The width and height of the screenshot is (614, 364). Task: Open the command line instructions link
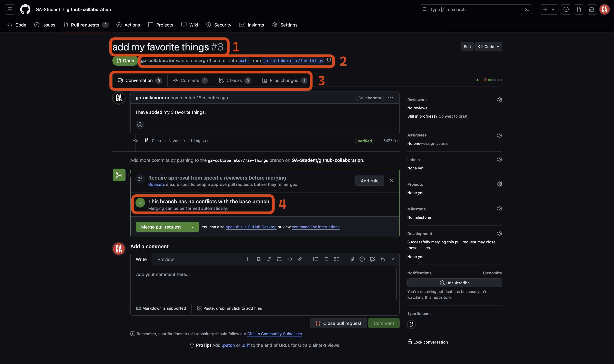pos(316,227)
